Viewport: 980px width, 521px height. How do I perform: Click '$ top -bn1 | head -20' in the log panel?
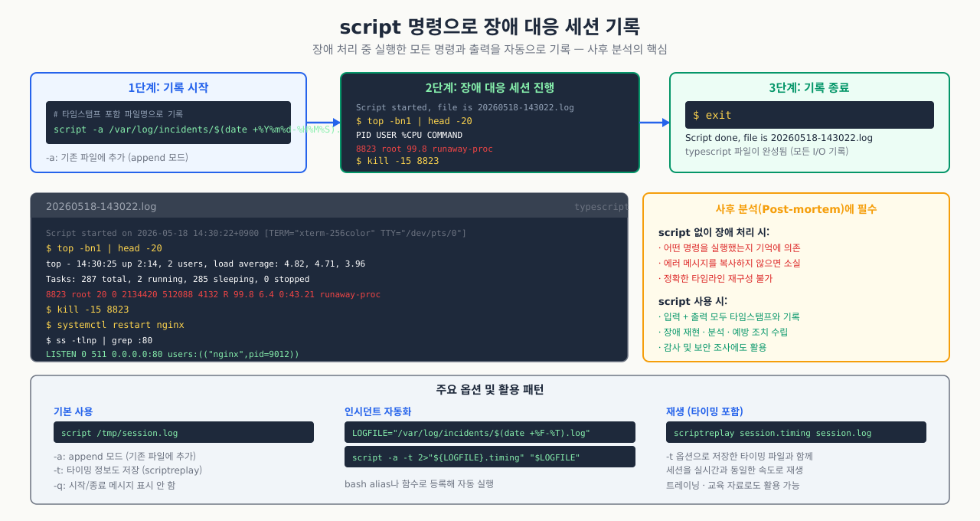(x=104, y=248)
